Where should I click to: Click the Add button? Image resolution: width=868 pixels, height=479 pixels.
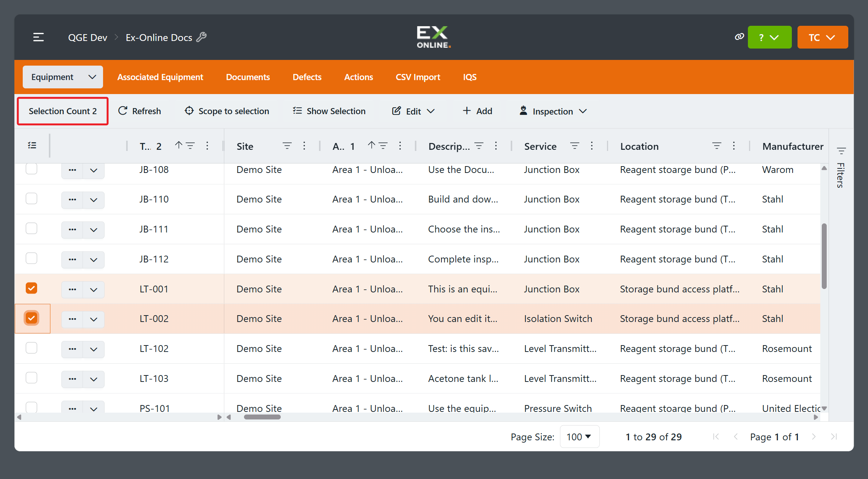coord(477,111)
